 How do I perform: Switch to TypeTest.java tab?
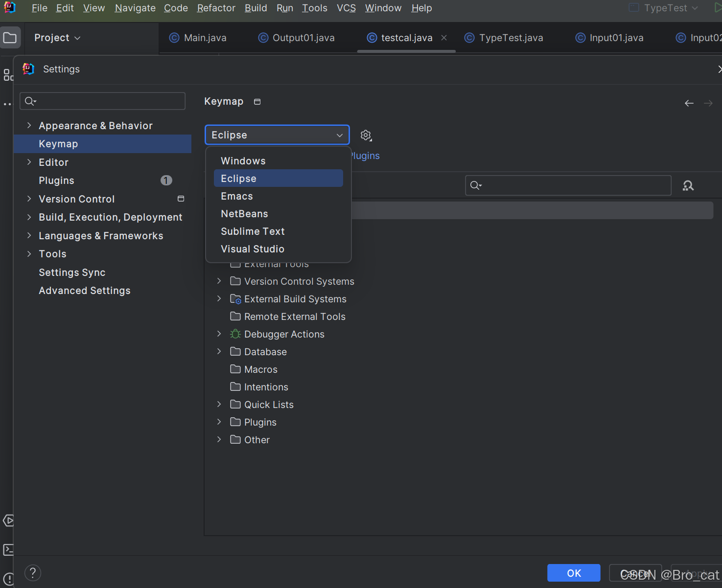504,38
